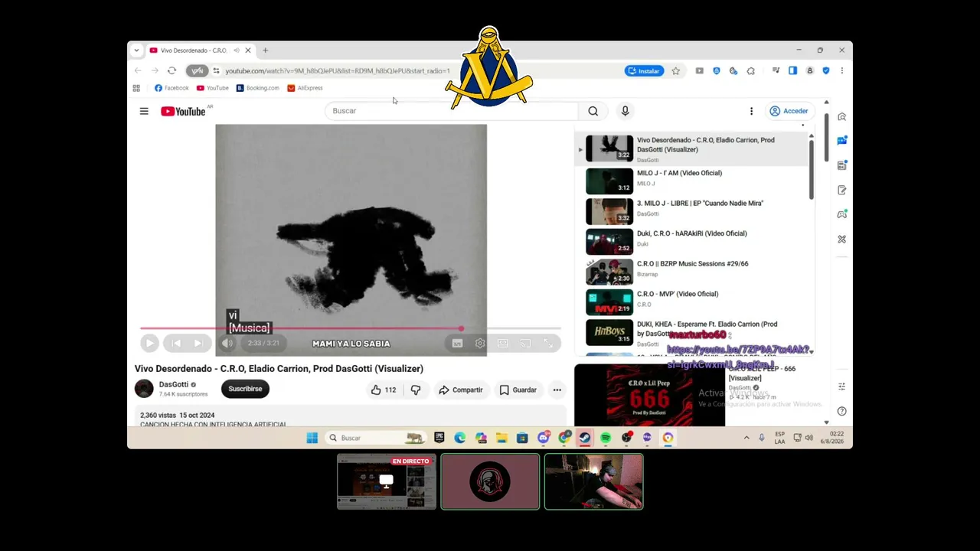
Task: Open the AliExpress bookmark
Action: click(x=305, y=88)
